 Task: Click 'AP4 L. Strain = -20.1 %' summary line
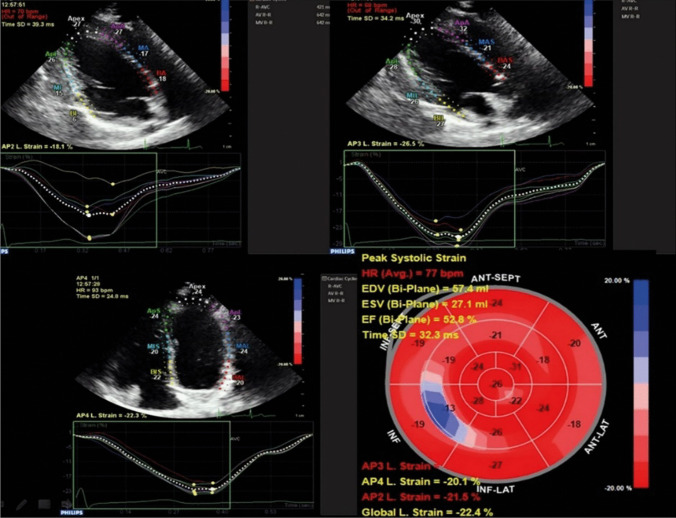[x=420, y=481]
